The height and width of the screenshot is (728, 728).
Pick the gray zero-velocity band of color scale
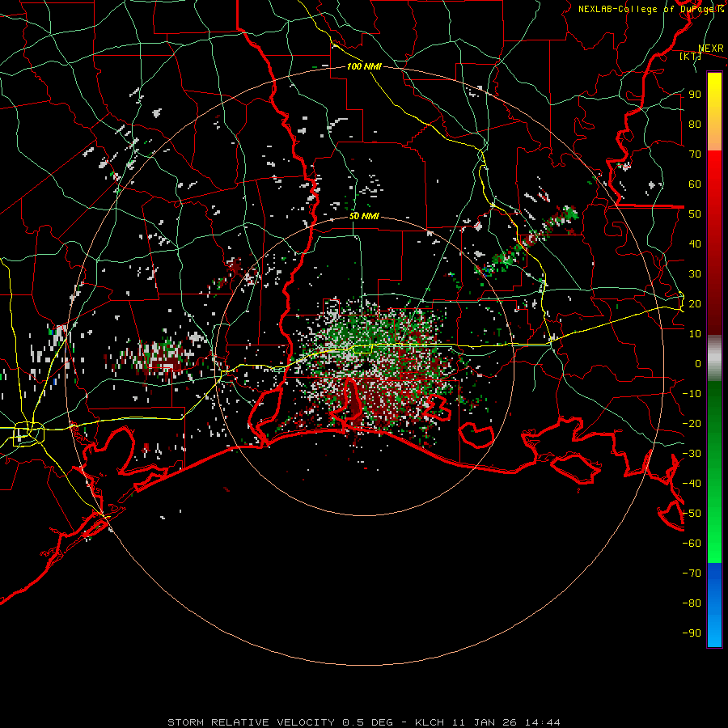click(714, 358)
